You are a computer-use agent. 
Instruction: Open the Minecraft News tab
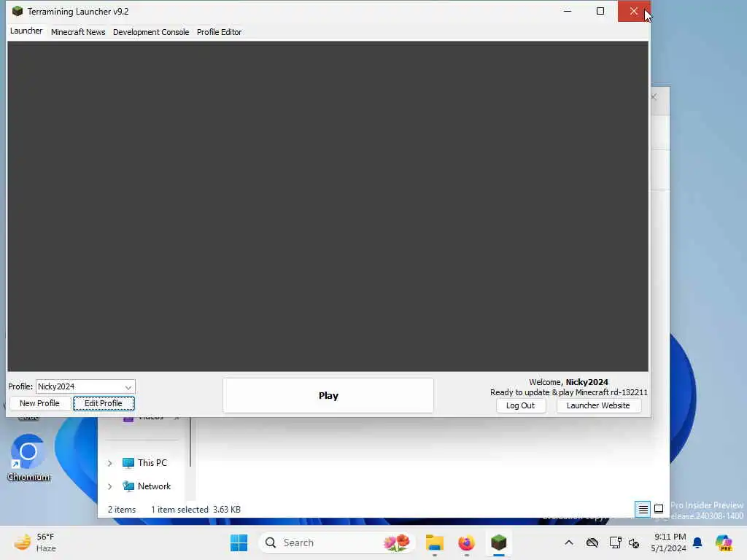pyautogui.click(x=78, y=32)
